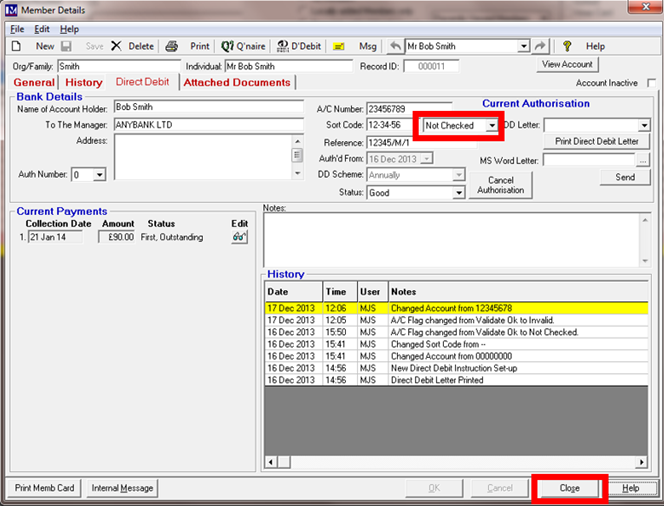Click the Send button
The width and height of the screenshot is (664, 506).
click(625, 177)
